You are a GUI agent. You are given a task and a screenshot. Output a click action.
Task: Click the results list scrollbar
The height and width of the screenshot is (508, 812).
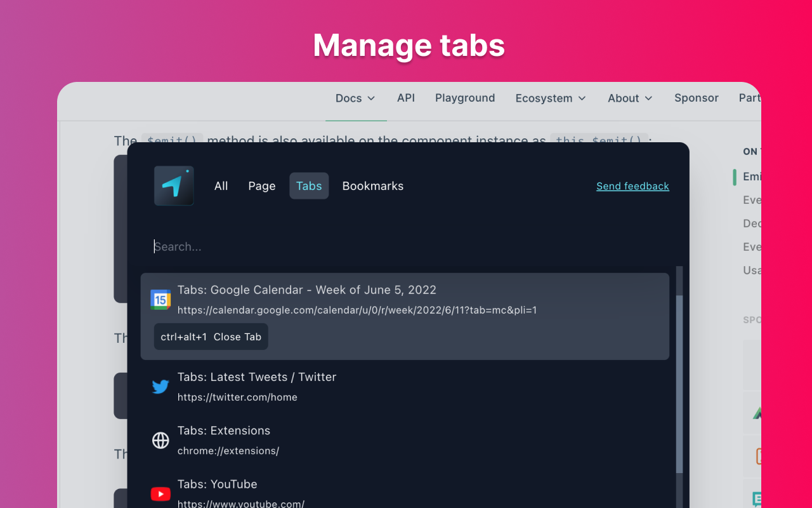pos(679,381)
